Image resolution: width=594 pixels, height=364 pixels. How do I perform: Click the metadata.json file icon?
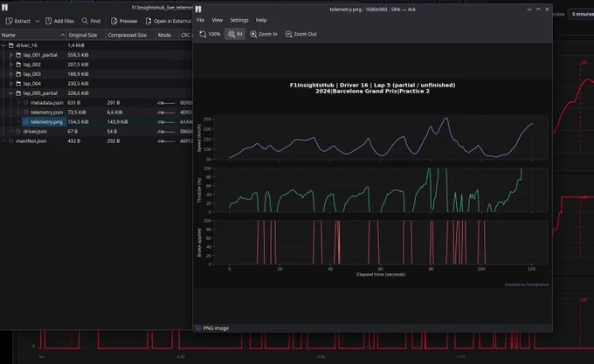[x=25, y=102]
